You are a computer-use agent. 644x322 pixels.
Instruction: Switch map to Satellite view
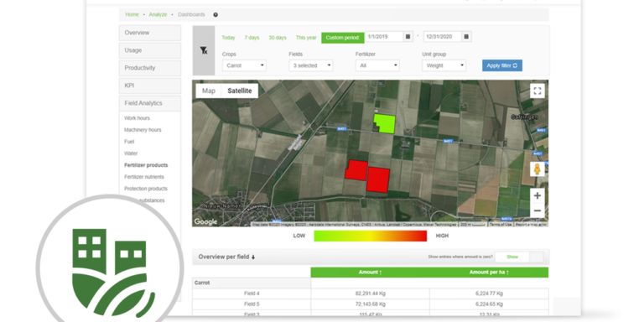pyautogui.click(x=240, y=91)
